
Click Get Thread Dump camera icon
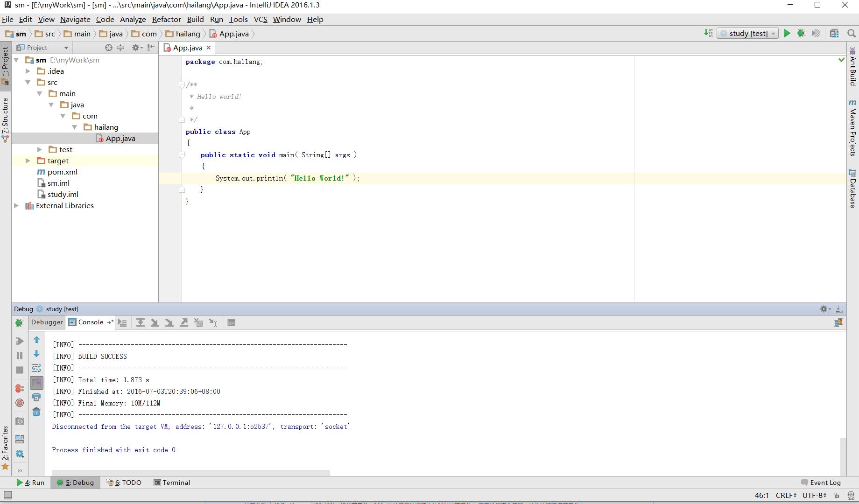[x=19, y=421]
